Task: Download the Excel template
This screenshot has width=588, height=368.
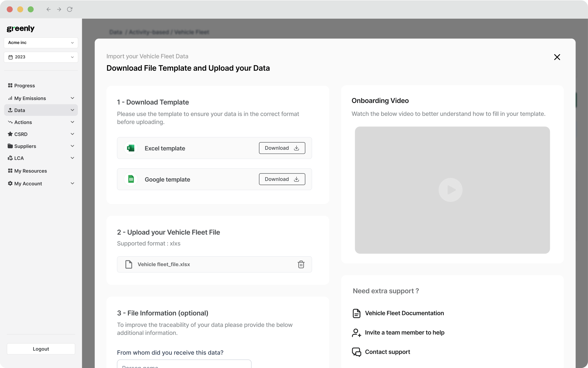Action: (282, 148)
